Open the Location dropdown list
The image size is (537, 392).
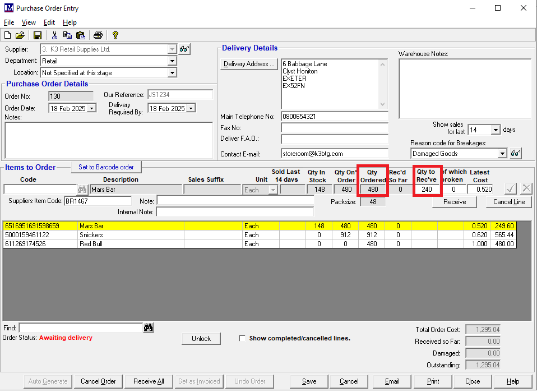click(x=172, y=73)
